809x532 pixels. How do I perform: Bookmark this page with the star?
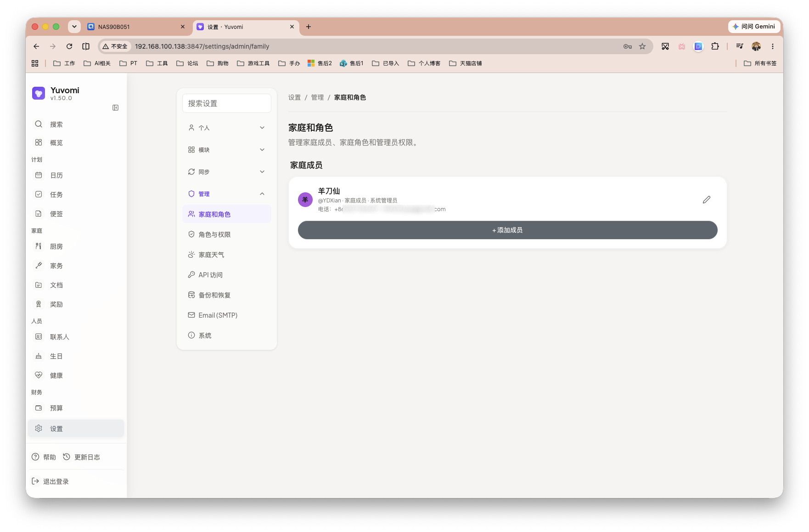pyautogui.click(x=642, y=46)
